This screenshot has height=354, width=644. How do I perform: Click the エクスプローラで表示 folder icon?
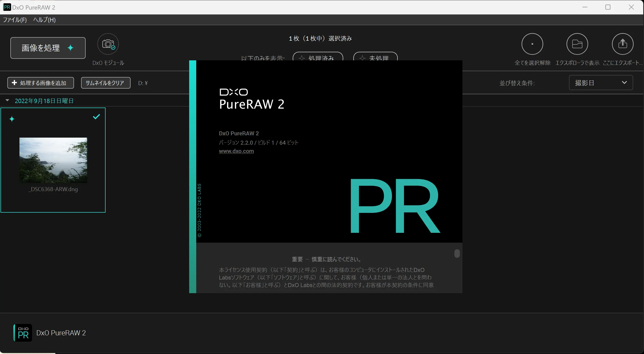tap(577, 44)
